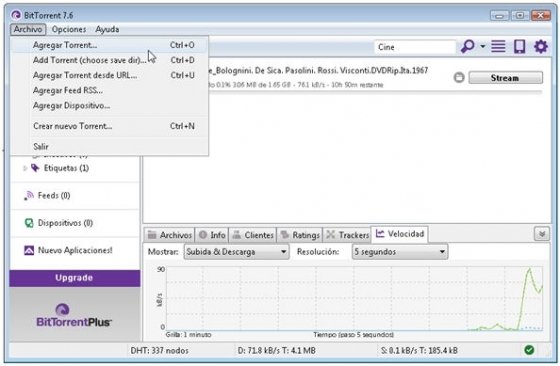The height and width of the screenshot is (366, 560).
Task: Click the DHT: 337 nodos status
Action: coord(159,351)
